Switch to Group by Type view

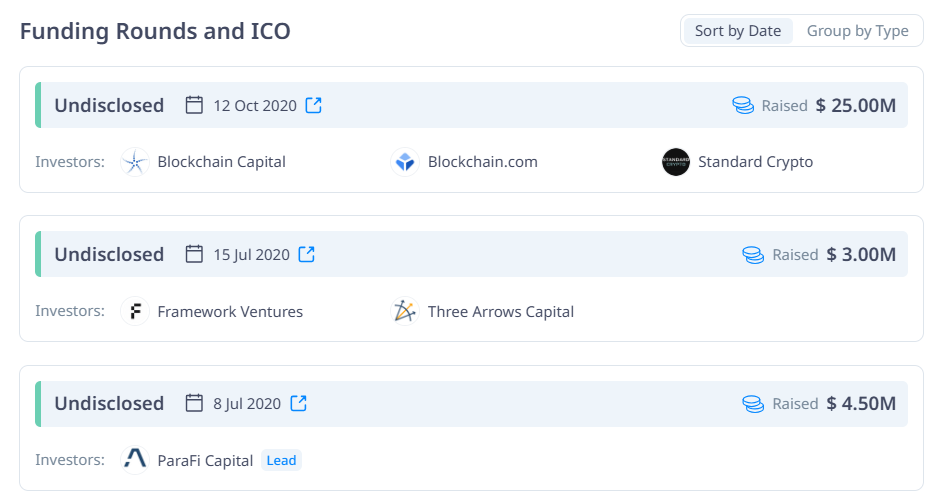click(x=858, y=31)
